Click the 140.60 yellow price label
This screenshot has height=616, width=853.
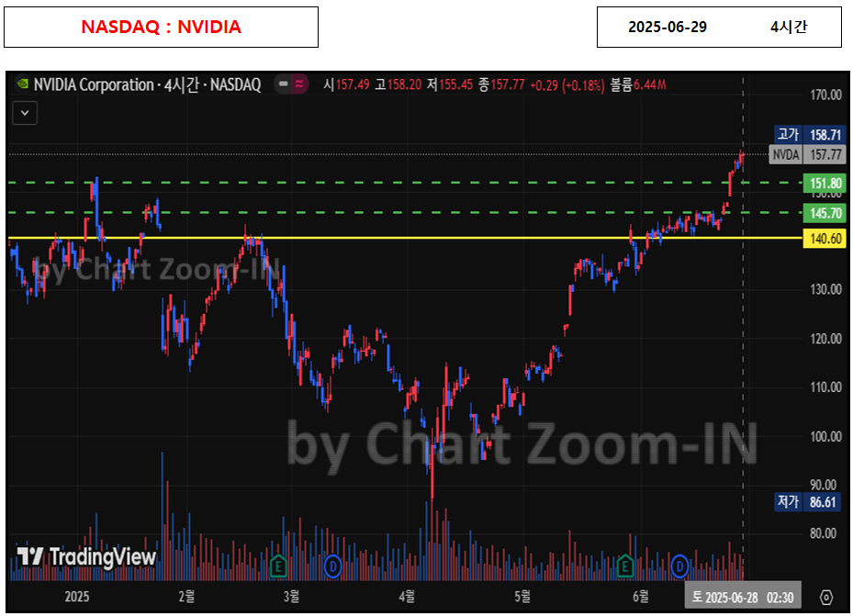click(825, 238)
